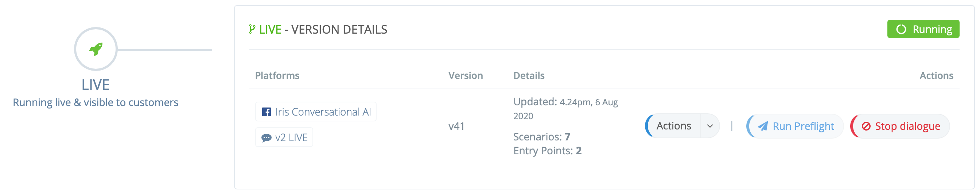Click the paper plane Run Preflight icon
The image size is (980, 196).
[x=763, y=126]
